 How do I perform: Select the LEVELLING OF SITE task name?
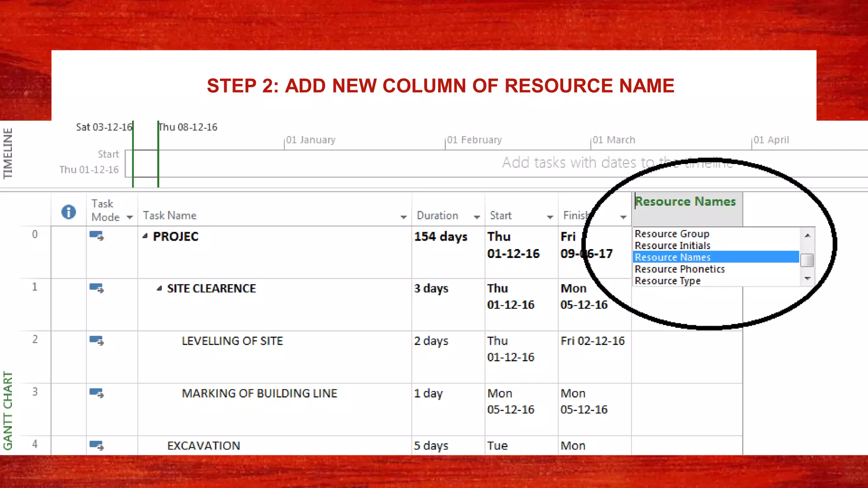(232, 341)
